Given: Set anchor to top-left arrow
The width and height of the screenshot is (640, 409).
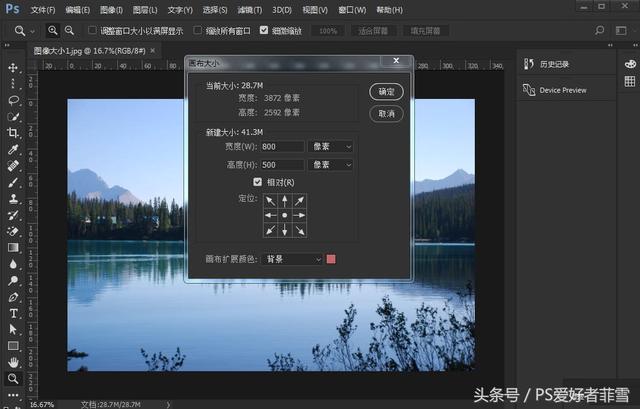Looking at the screenshot, I should tap(270, 200).
